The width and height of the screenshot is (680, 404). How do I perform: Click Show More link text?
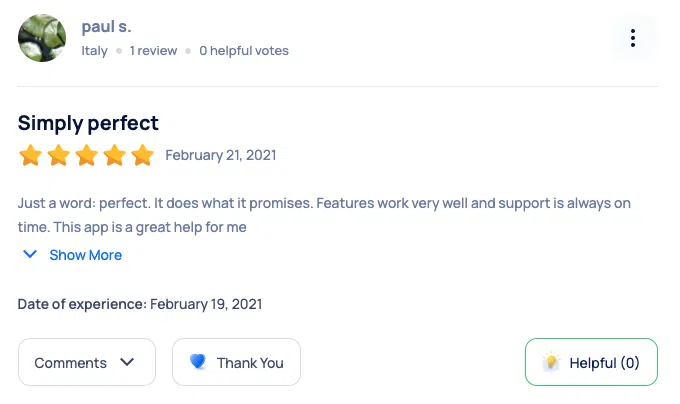click(86, 255)
